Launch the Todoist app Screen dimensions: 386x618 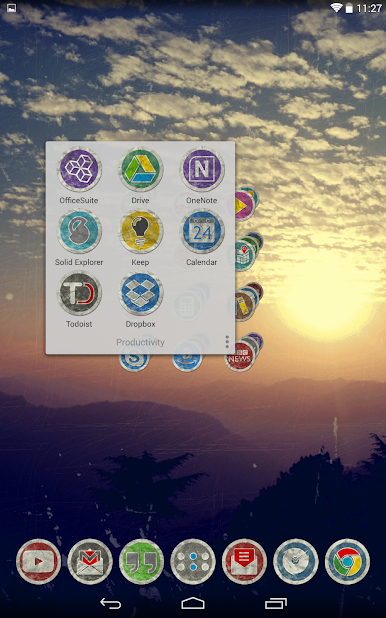[x=79, y=293]
